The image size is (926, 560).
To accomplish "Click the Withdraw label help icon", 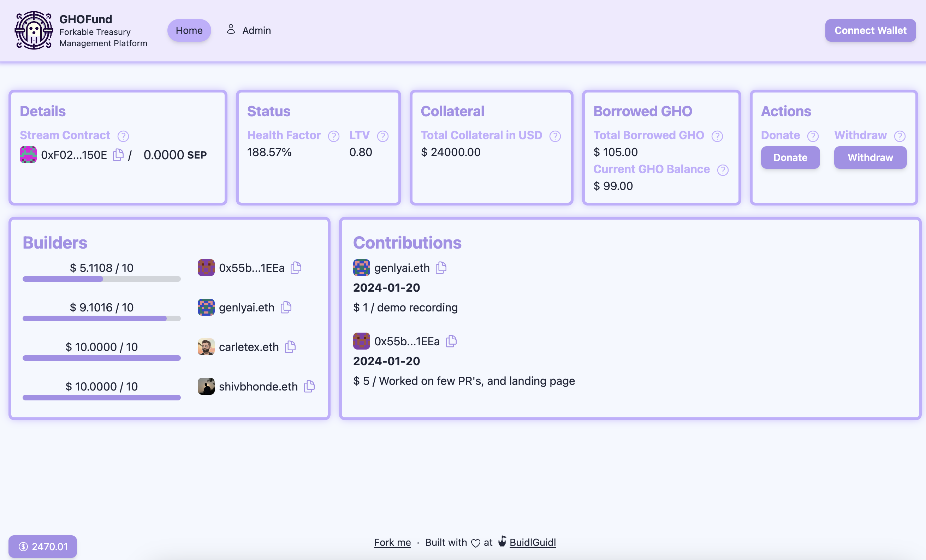I will [x=900, y=136].
